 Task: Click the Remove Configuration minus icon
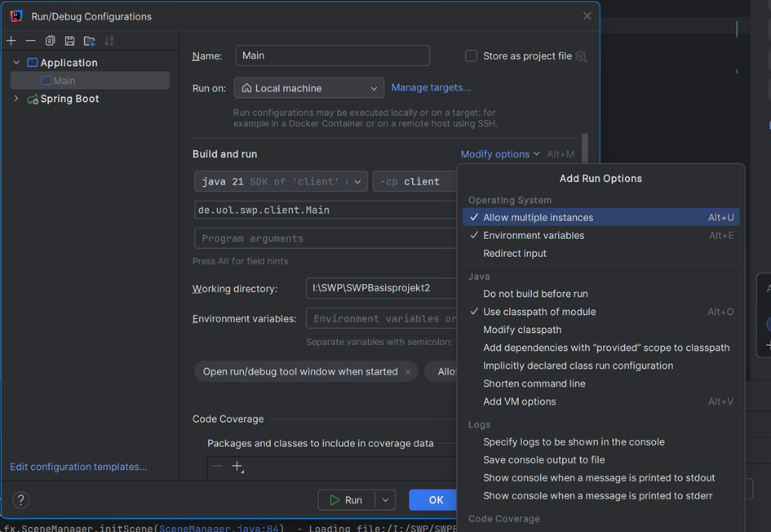click(x=31, y=41)
